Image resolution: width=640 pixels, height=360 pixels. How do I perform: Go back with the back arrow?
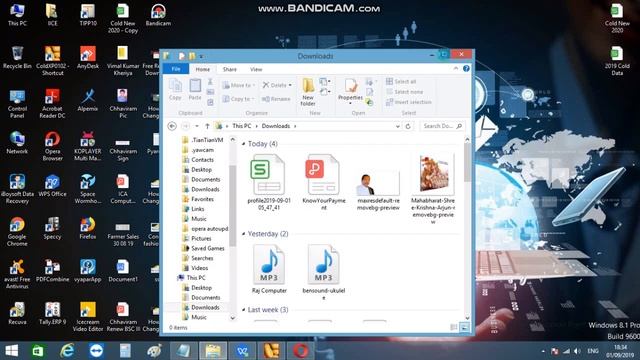[172, 126]
